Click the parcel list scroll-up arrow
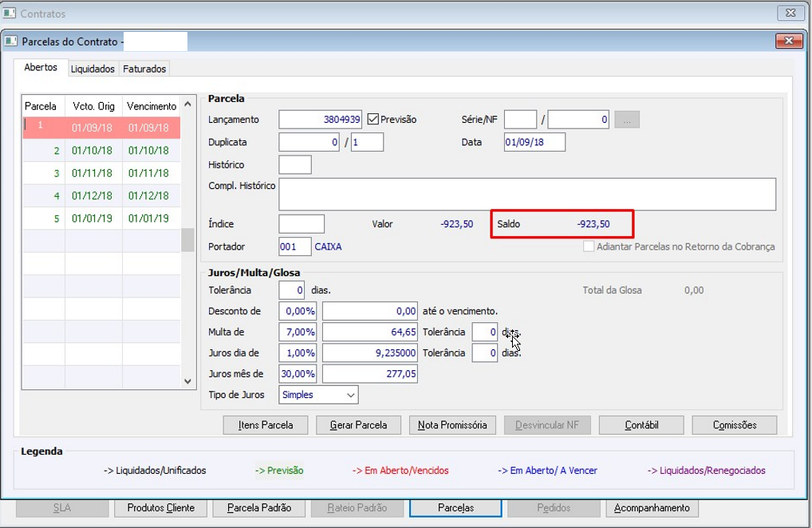Image resolution: width=812 pixels, height=528 pixels. click(x=187, y=104)
